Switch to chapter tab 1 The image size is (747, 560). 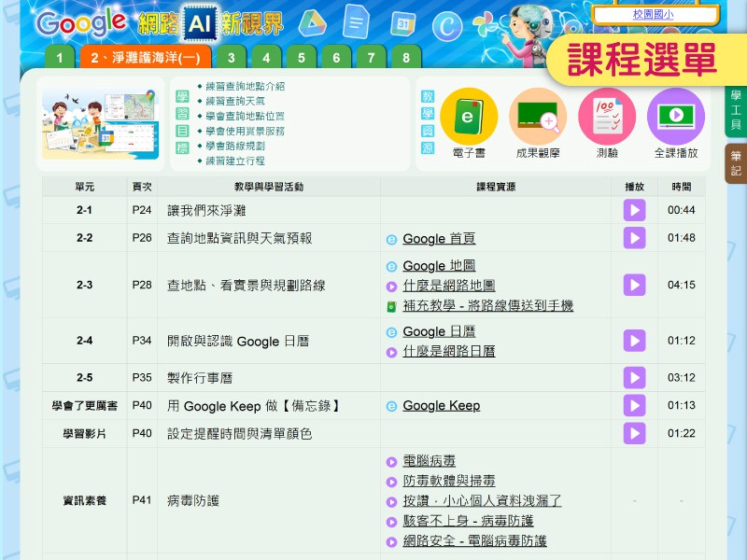(x=59, y=58)
